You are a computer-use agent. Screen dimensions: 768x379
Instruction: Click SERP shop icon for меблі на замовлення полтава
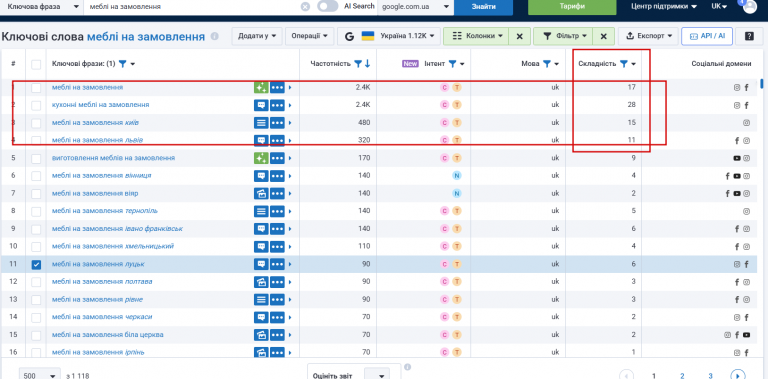pos(261,282)
